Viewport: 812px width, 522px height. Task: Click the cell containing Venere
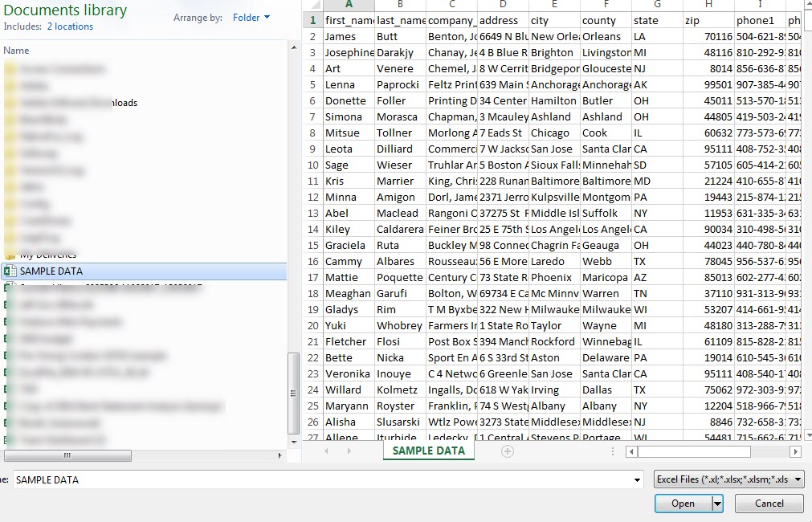pos(400,69)
